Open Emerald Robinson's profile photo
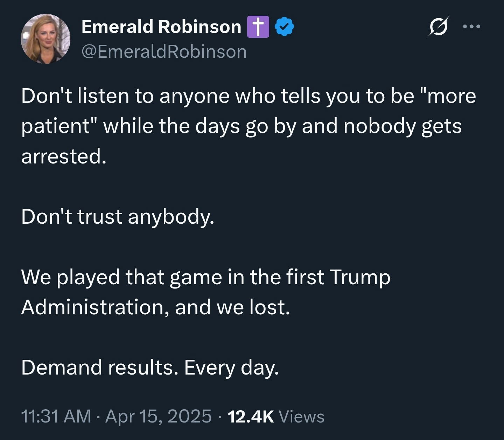The width and height of the screenshot is (504, 440). [x=45, y=39]
